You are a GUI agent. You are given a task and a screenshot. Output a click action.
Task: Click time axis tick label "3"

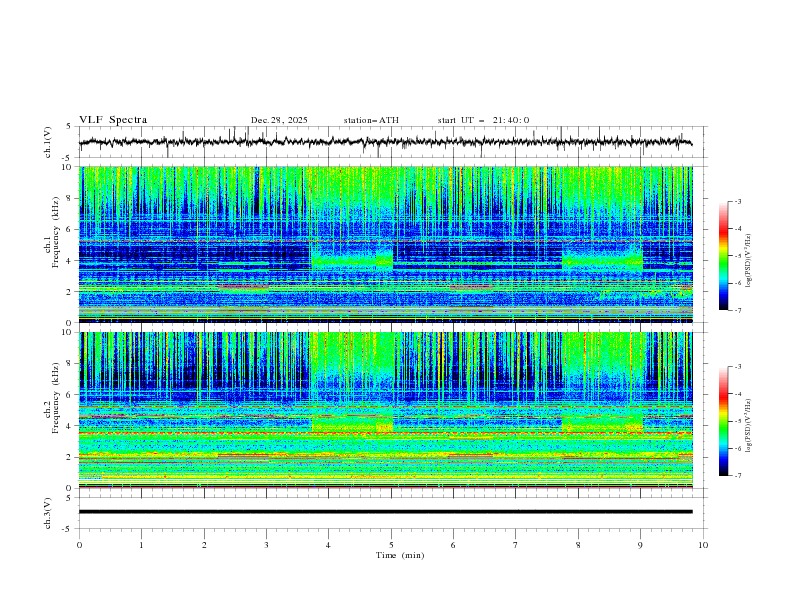(x=266, y=545)
